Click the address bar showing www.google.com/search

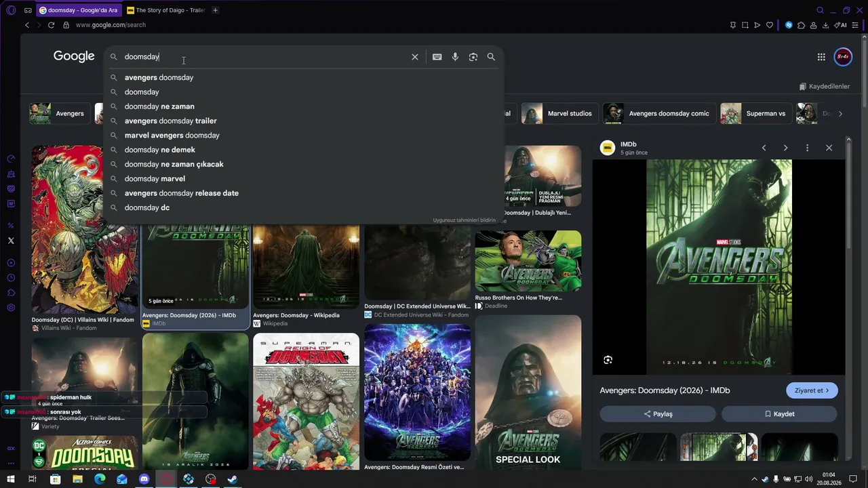[x=111, y=25]
